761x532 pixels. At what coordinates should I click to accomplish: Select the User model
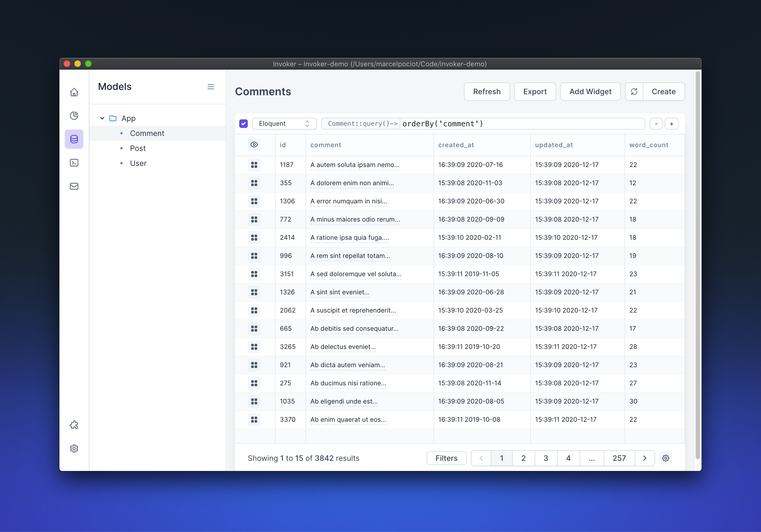click(x=158, y=164)
